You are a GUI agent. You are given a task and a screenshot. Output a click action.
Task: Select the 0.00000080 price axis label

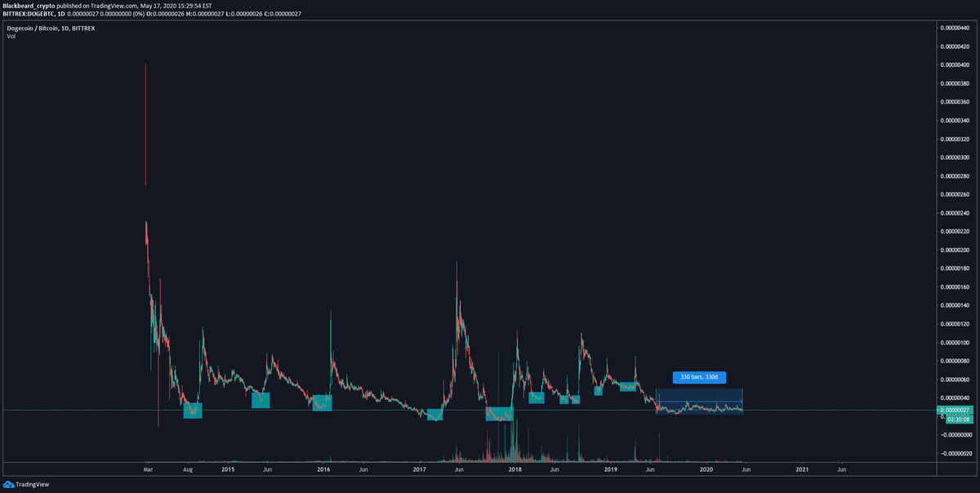pyautogui.click(x=955, y=361)
